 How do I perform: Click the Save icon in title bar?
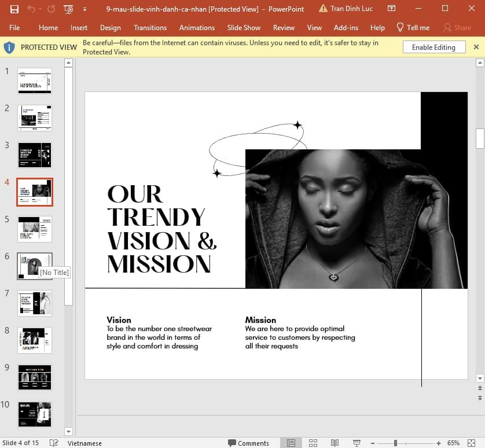[x=14, y=9]
